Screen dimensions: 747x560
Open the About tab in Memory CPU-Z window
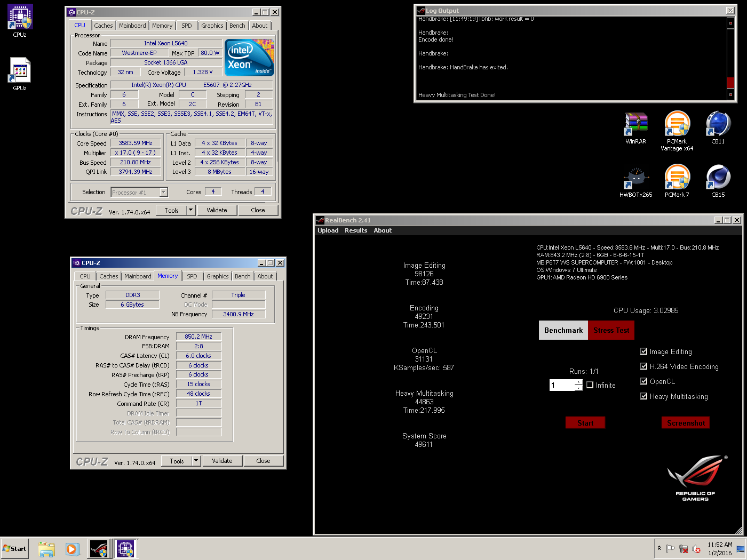(265, 276)
